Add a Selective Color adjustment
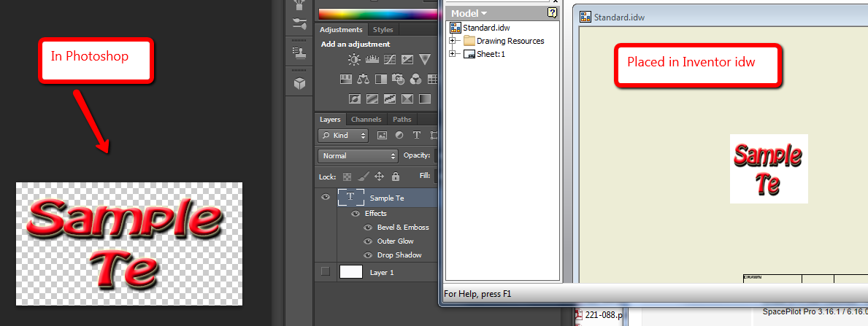 (407, 99)
